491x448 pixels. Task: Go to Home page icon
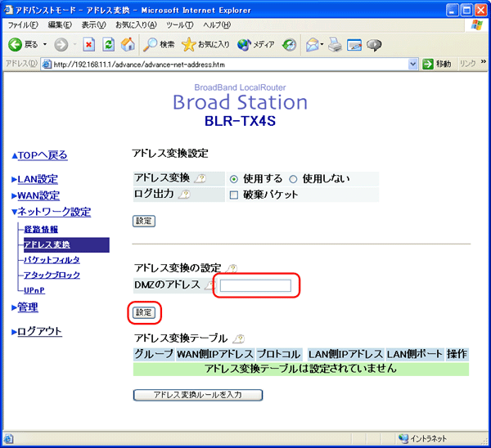[x=128, y=45]
